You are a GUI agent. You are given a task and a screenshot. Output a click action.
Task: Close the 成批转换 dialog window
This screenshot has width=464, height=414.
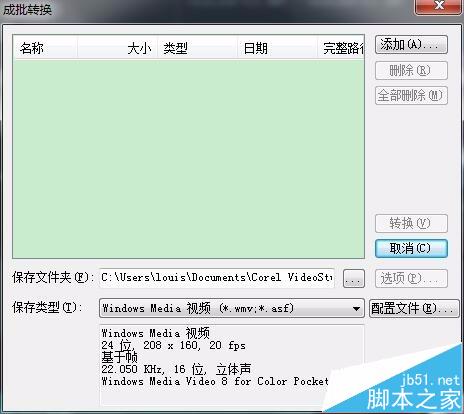[439, 6]
